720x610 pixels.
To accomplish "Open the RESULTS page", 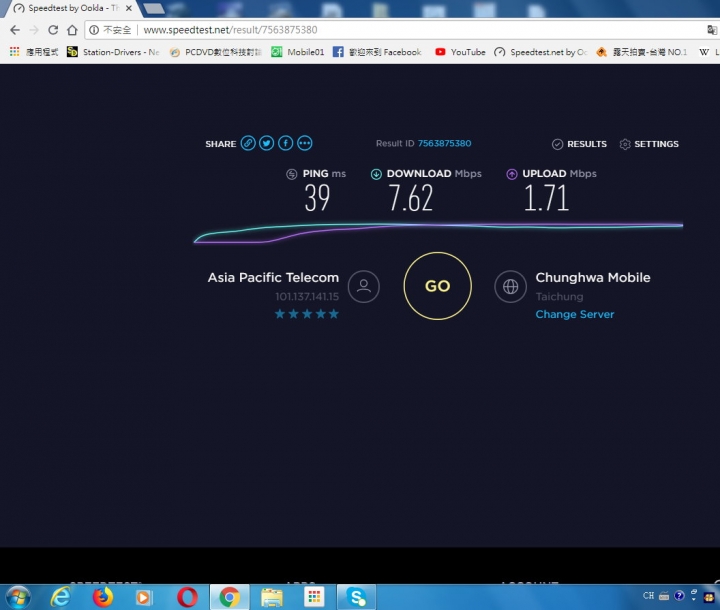I will (x=579, y=144).
